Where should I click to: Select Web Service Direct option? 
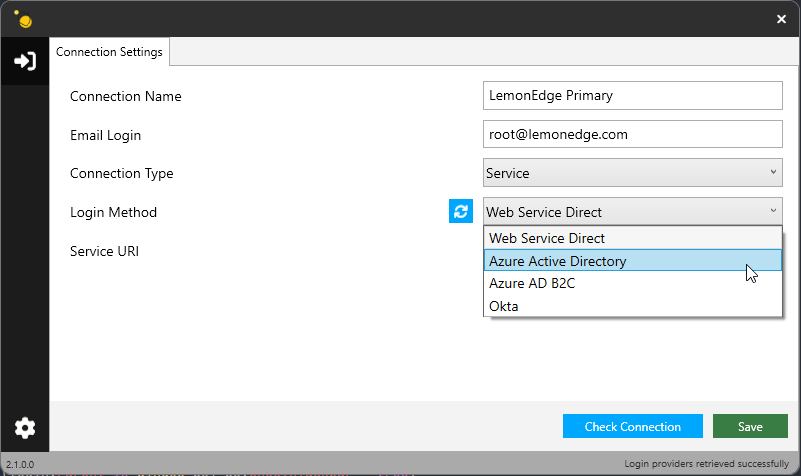coord(632,238)
